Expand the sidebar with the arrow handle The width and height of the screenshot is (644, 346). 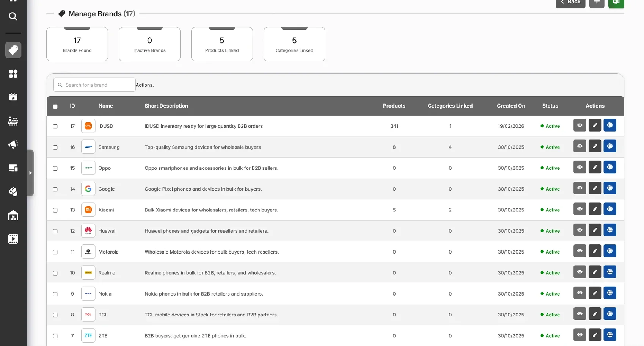(x=30, y=173)
